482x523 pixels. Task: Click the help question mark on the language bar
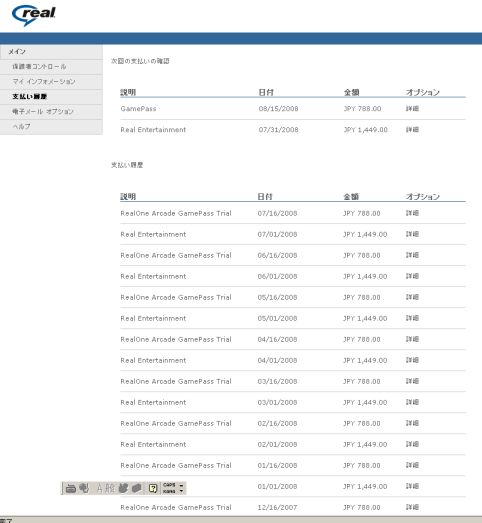(x=153, y=489)
